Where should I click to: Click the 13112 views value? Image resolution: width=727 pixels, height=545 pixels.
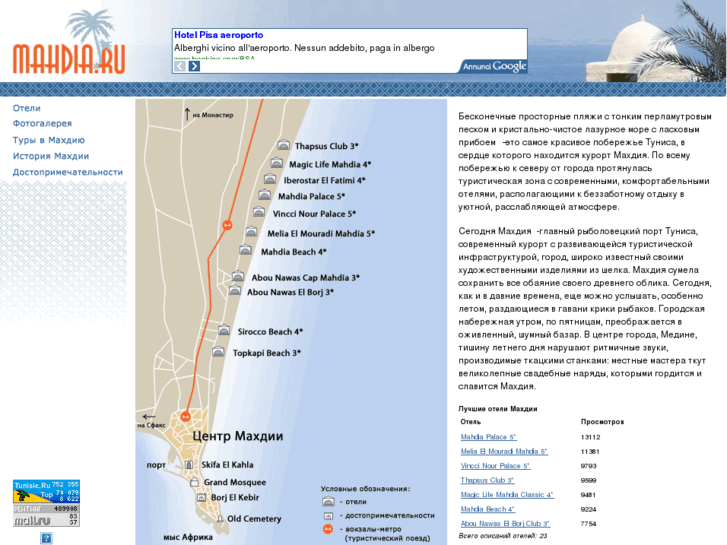tap(590, 437)
